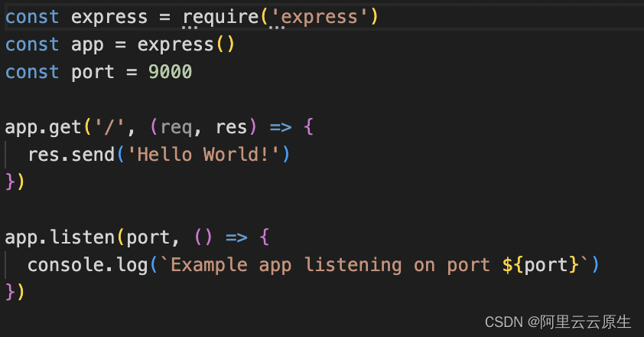Screen dimensions: 644x337
Task: Click the 'port' argument in app.listen
Action: pos(148,238)
